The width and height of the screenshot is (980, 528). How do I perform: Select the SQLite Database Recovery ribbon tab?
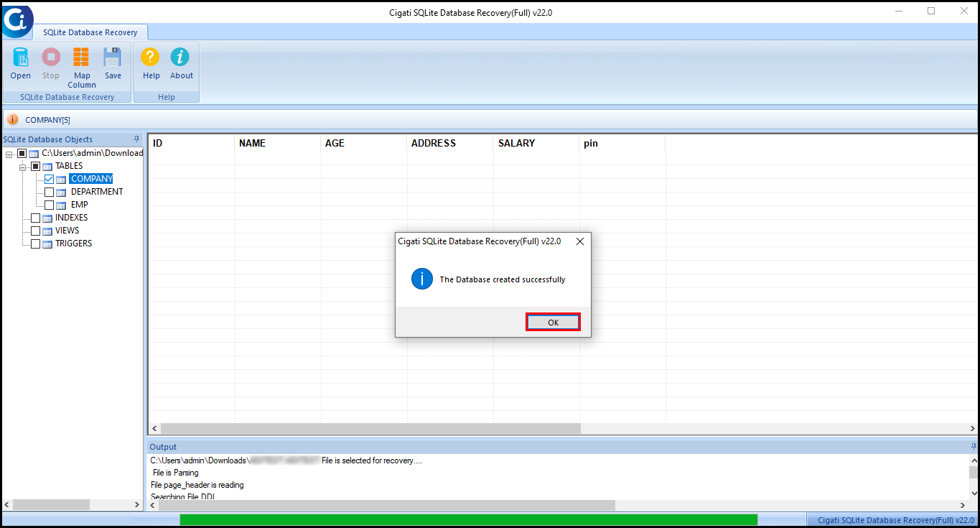click(x=90, y=32)
